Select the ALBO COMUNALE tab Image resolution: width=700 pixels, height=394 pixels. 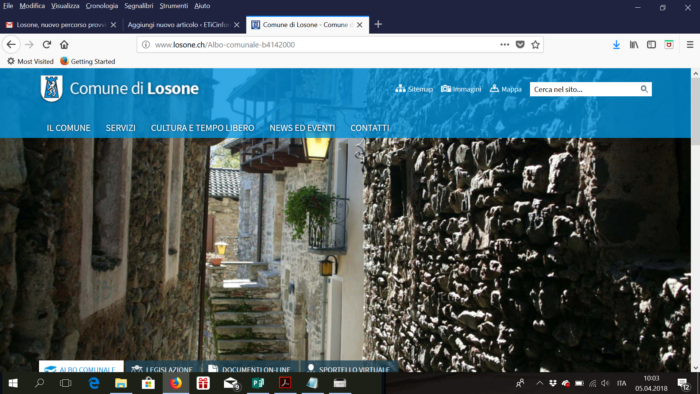coord(81,367)
